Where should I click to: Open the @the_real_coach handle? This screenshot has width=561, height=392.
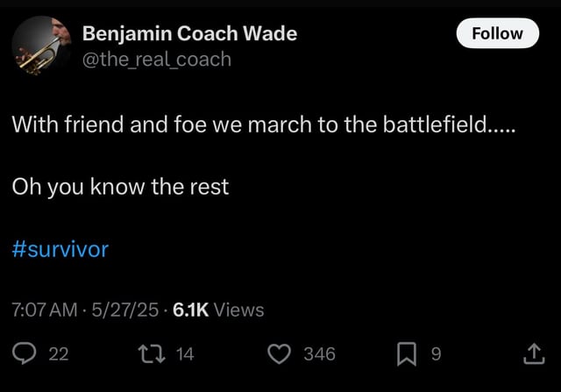[x=157, y=59]
